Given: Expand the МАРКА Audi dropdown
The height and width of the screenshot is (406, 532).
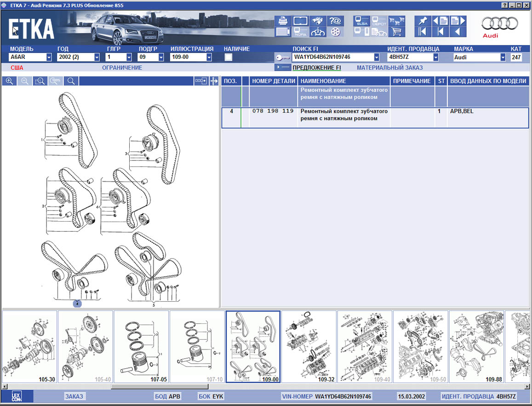Looking at the screenshot, I should click(503, 57).
